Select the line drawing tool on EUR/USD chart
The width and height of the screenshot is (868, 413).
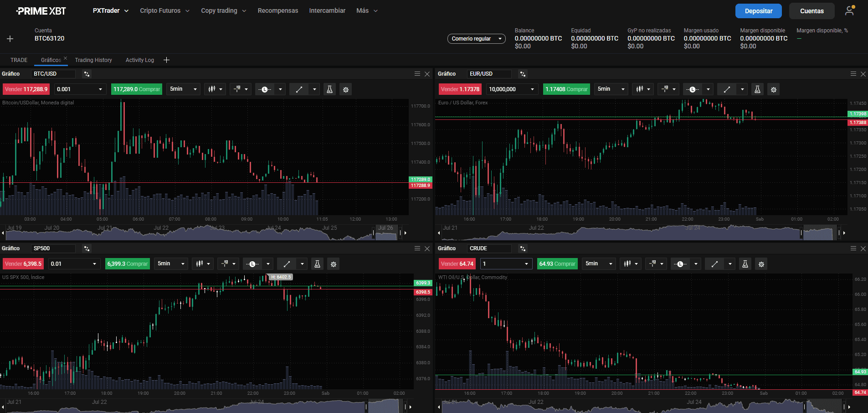coord(727,89)
